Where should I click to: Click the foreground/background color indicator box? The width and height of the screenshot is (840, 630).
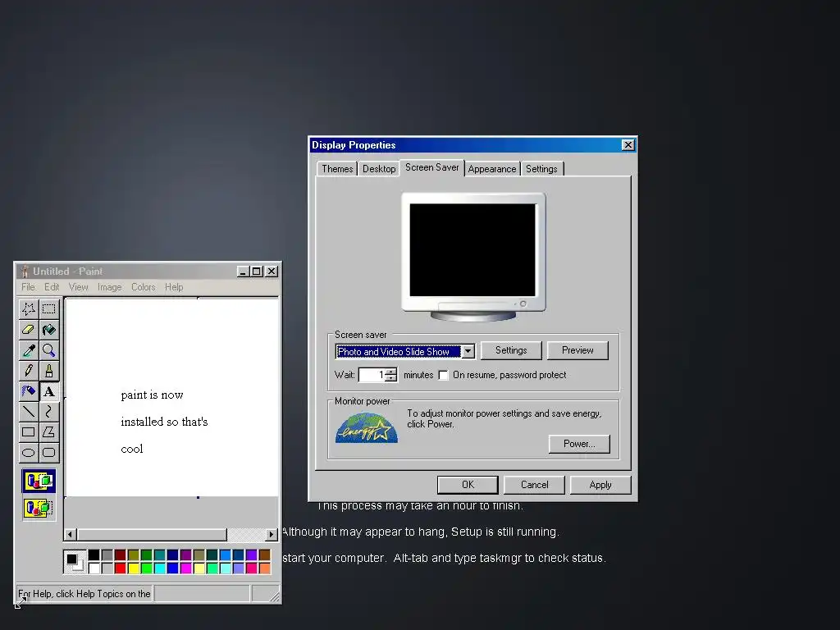[x=75, y=562]
